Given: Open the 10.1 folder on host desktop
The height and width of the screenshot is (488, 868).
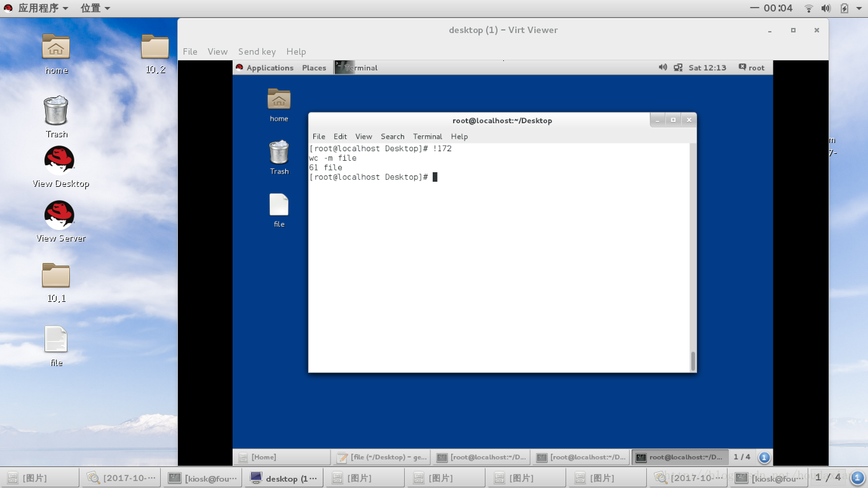Looking at the screenshot, I should point(56,281).
